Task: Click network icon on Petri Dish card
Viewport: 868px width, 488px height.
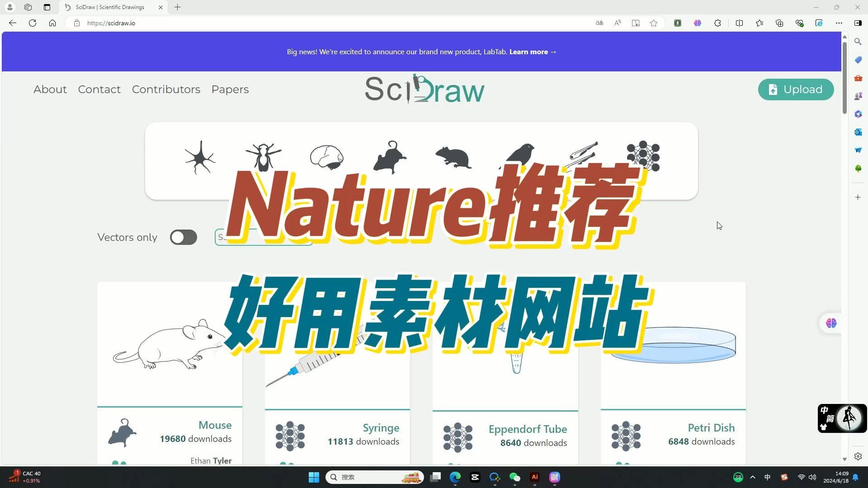Action: point(626,436)
